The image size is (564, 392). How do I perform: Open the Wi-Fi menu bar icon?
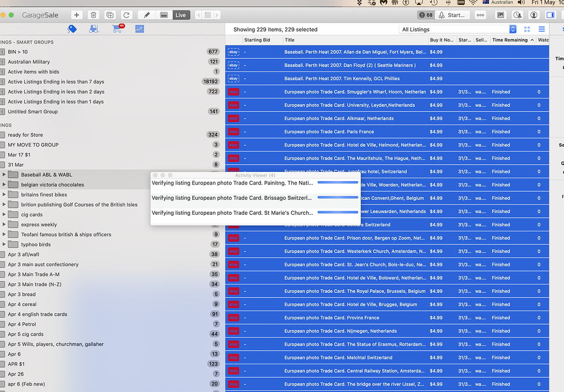(x=473, y=3)
